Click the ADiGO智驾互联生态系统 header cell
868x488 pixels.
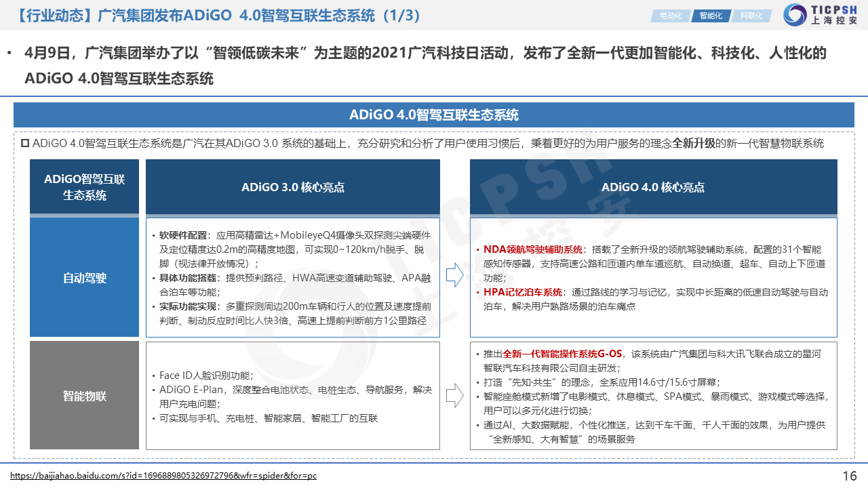coord(84,187)
